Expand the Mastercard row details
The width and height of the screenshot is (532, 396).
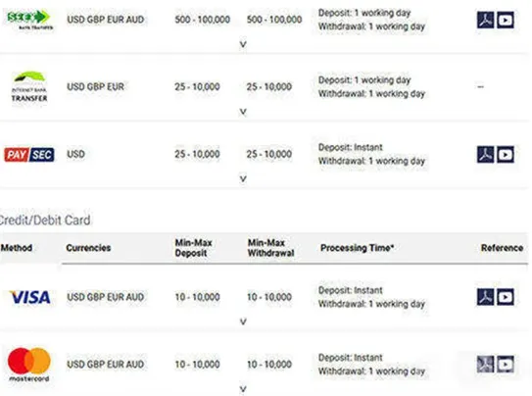click(x=243, y=389)
